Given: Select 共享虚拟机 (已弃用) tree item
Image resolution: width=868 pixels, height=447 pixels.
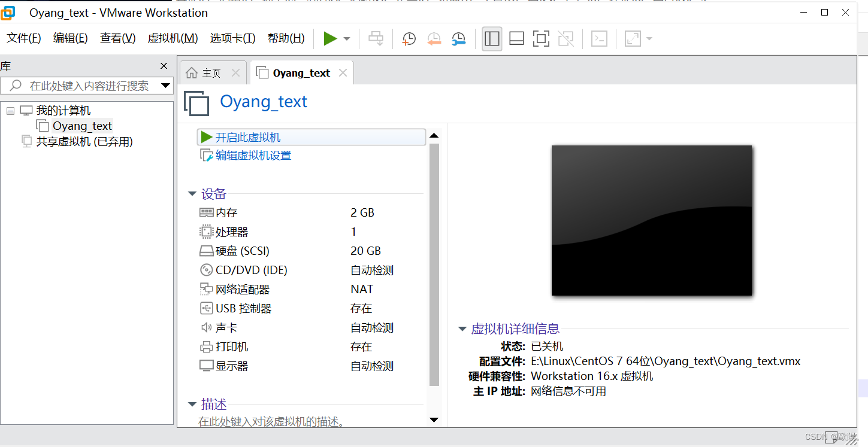Looking at the screenshot, I should tap(84, 142).
